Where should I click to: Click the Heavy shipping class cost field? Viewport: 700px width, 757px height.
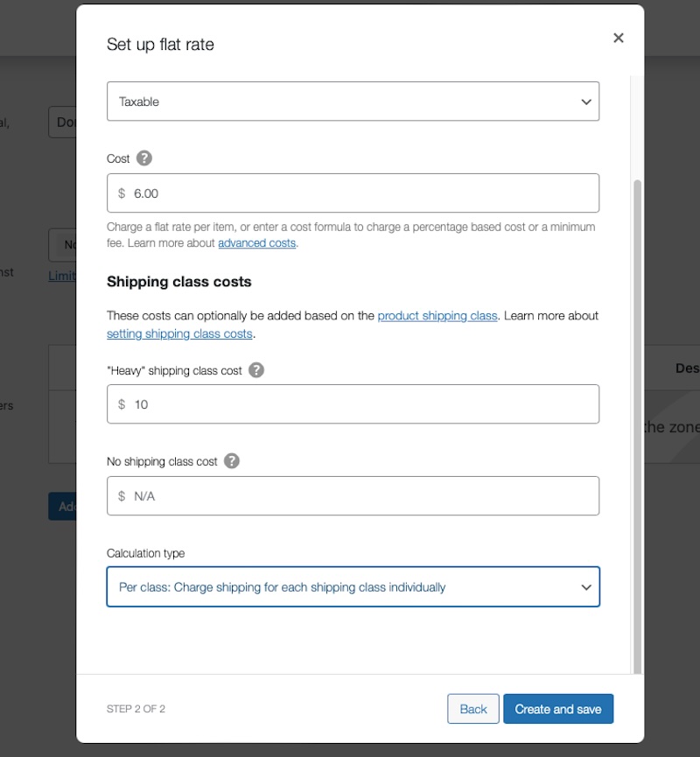pyautogui.click(x=353, y=404)
